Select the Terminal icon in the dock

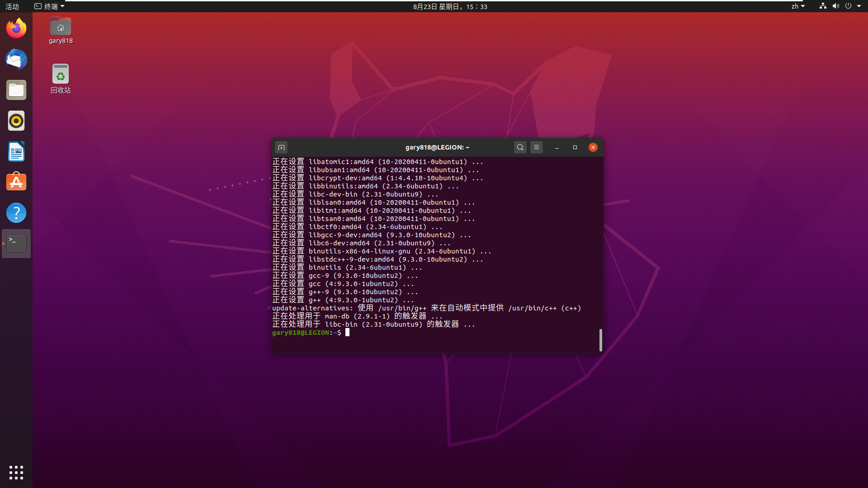(16, 244)
